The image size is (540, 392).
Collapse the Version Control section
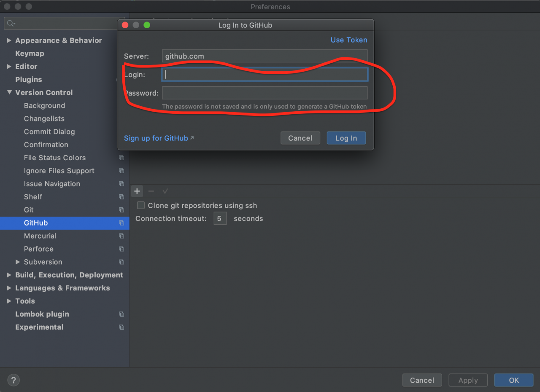coord(9,92)
